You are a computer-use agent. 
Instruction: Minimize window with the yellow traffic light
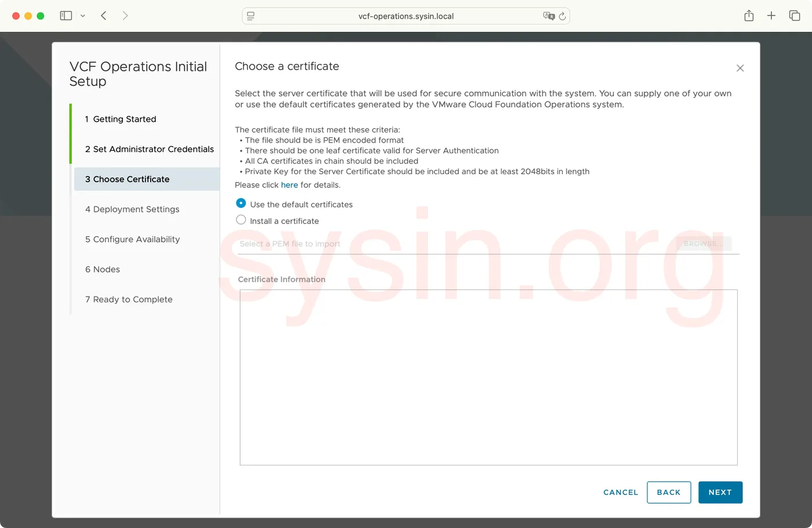(28, 16)
